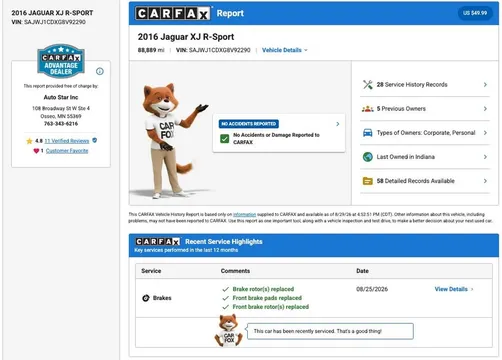
Task: Expand the 28 Service History Records row arrow
Action: [485, 85]
